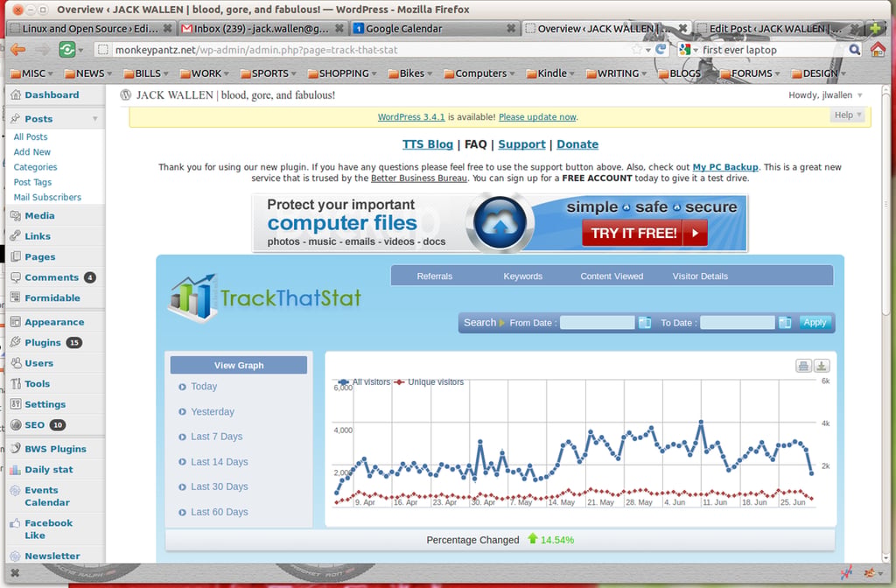
Task: Click the Users icon in sidebar
Action: [x=16, y=363]
